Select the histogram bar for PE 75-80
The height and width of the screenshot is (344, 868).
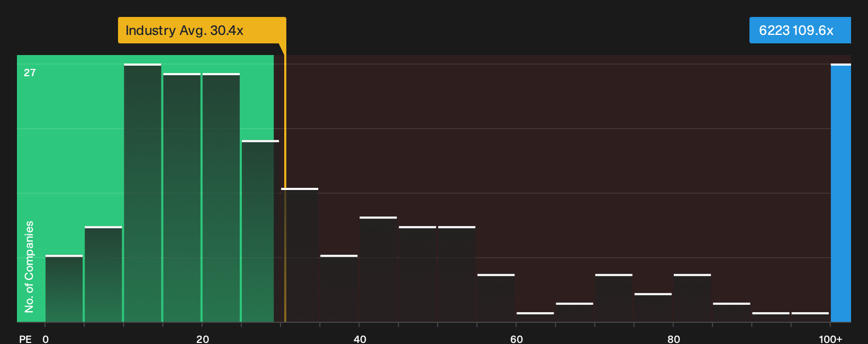coord(653,307)
